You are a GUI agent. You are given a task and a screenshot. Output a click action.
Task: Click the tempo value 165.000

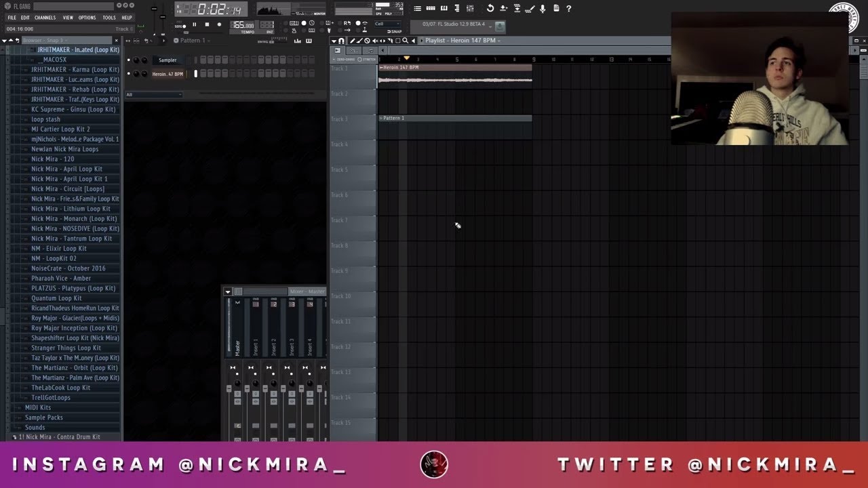pos(243,25)
